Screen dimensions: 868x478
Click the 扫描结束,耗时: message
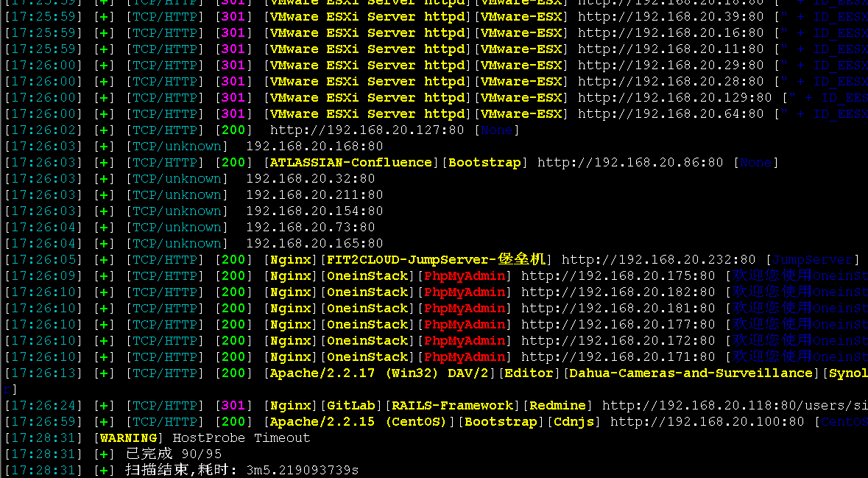(x=182, y=470)
